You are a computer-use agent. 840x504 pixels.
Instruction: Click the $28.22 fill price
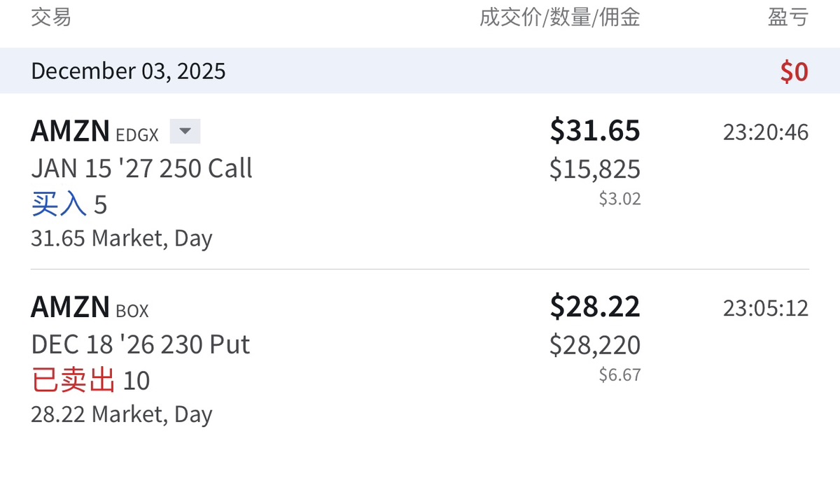pos(595,307)
